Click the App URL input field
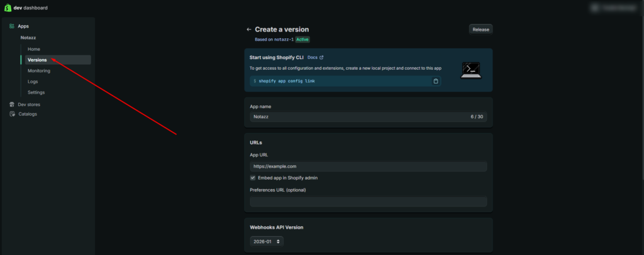Image resolution: width=644 pixels, height=255 pixels. 368,166
